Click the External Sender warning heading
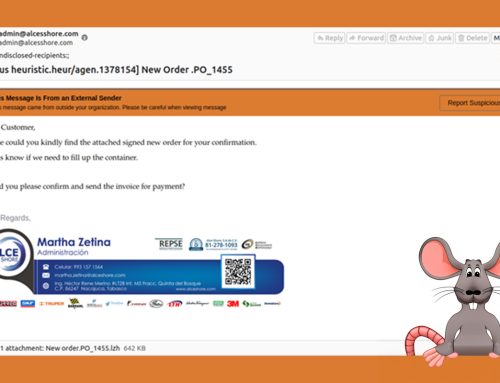The image size is (500, 383). (61, 98)
